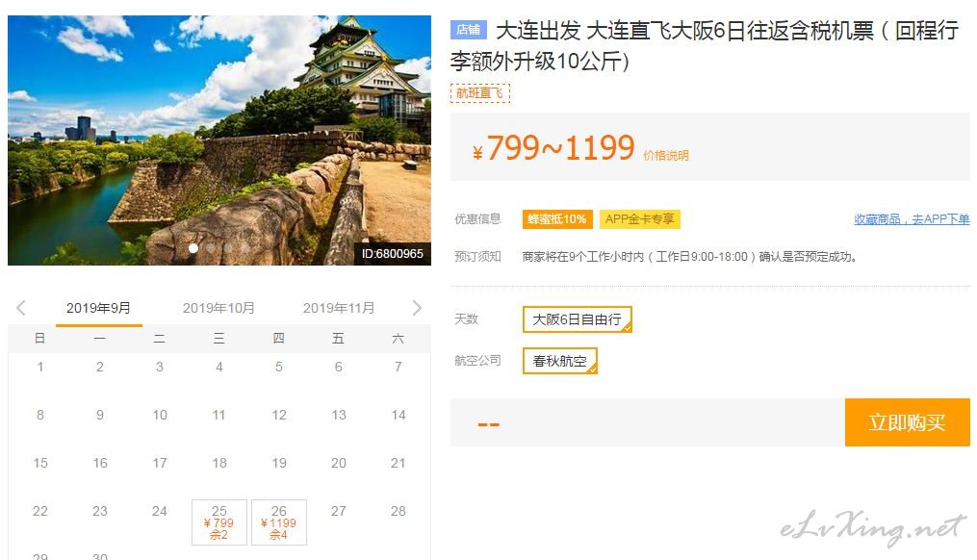Click calendar date 28 in September

point(399,511)
